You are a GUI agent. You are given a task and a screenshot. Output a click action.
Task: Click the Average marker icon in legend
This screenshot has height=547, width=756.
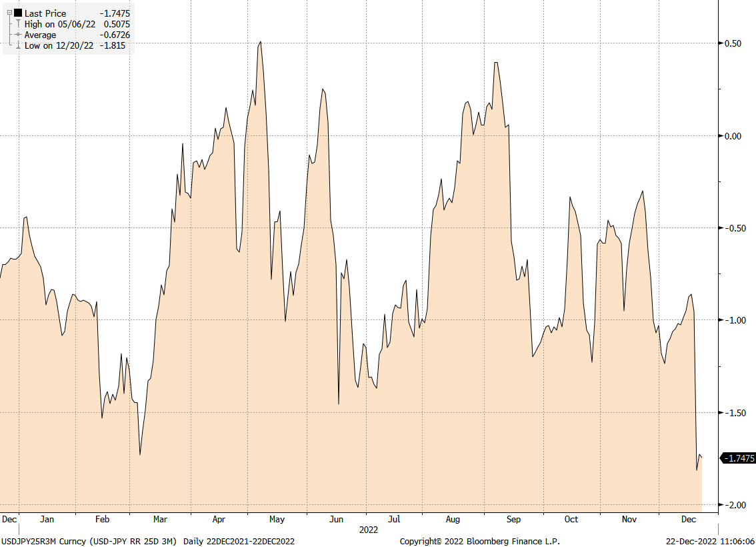18,35
